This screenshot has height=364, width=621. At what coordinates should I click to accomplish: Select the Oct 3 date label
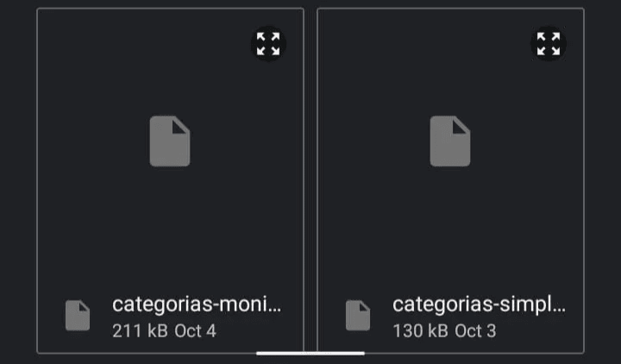475,330
